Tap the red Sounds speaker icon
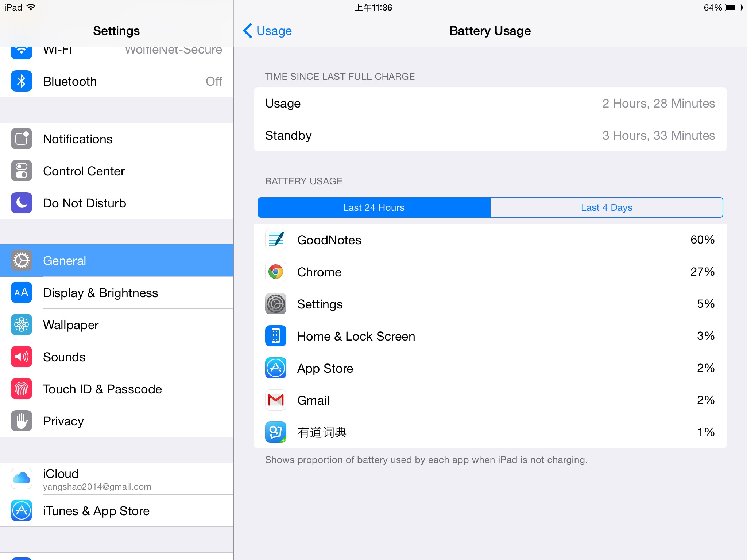Screen dimensions: 747x560 [22, 357]
